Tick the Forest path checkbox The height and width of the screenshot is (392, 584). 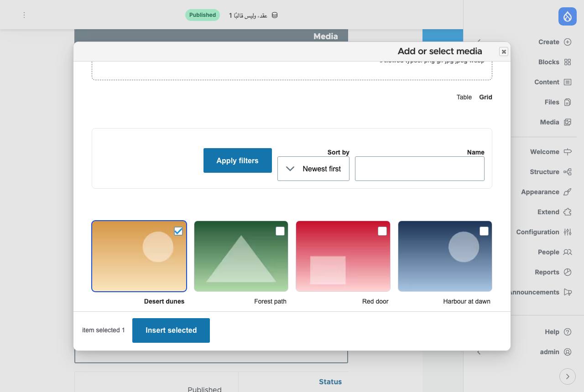280,231
